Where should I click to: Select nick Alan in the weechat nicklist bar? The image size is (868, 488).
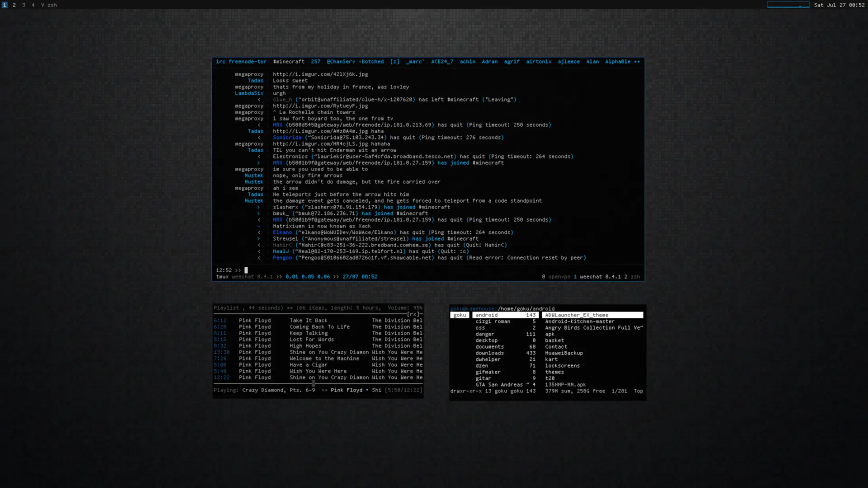pos(592,61)
